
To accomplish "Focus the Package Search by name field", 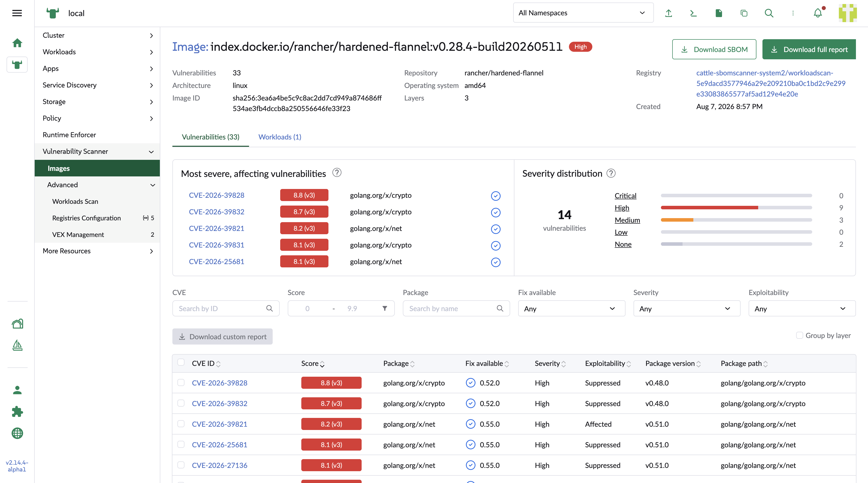I will click(456, 308).
